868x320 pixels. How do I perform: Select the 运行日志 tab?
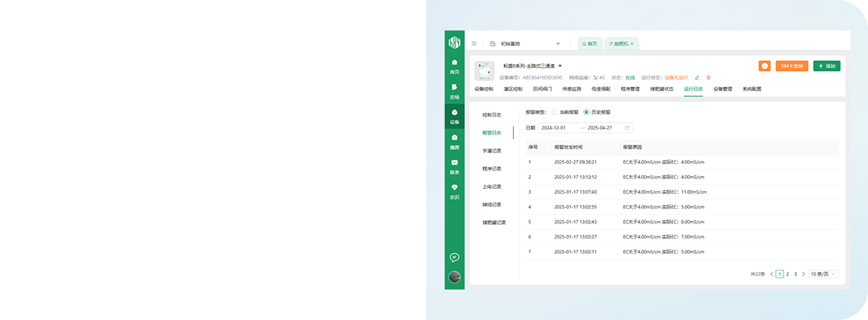(x=693, y=88)
